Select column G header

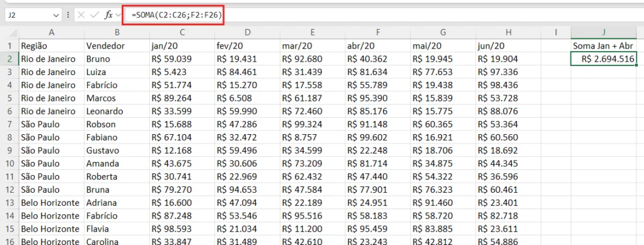pos(443,33)
